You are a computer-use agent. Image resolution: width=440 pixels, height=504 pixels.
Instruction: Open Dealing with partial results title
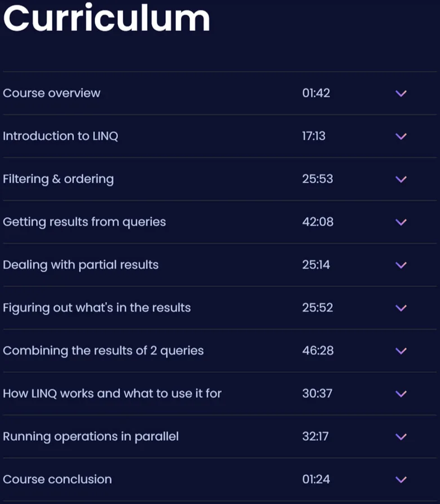[x=81, y=265]
